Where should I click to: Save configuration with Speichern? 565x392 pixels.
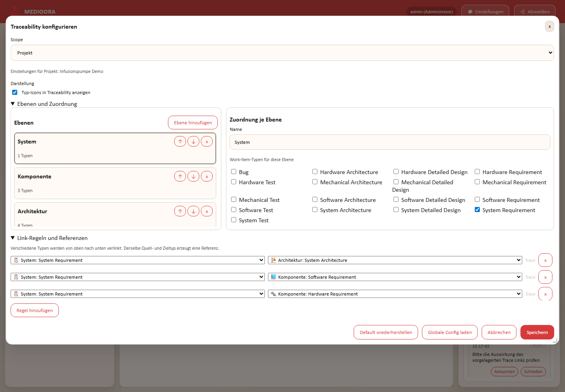click(537, 332)
